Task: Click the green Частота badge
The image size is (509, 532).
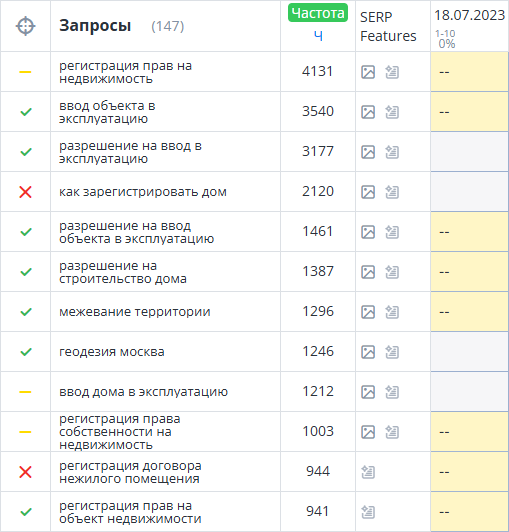Action: click(x=318, y=13)
